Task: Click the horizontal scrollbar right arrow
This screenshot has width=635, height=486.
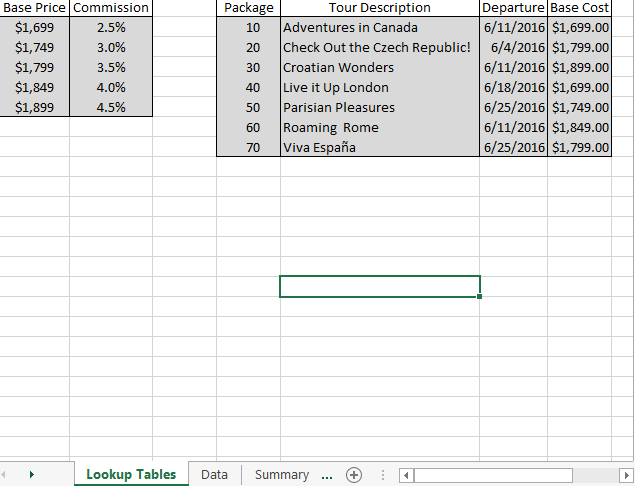Action: pos(626,475)
